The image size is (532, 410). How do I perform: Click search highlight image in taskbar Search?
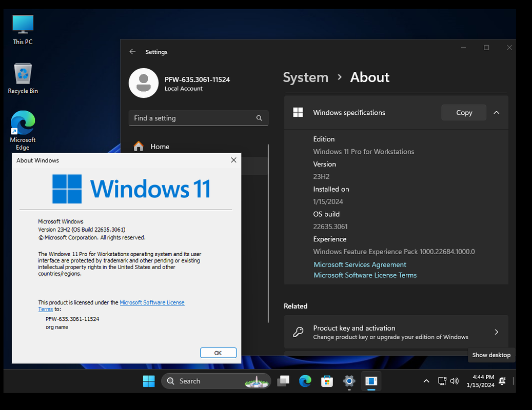[257, 381]
